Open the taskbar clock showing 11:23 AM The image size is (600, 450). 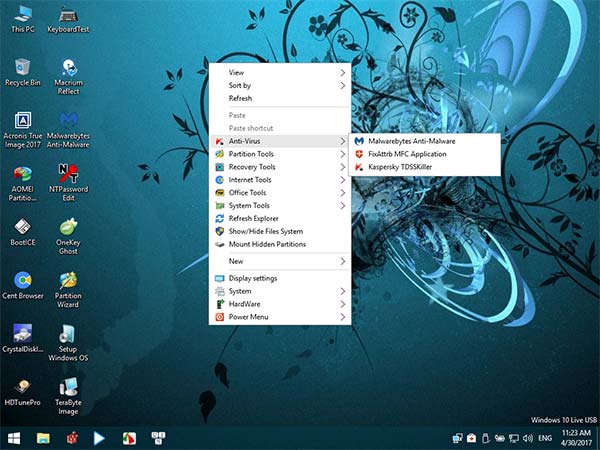pos(576,438)
